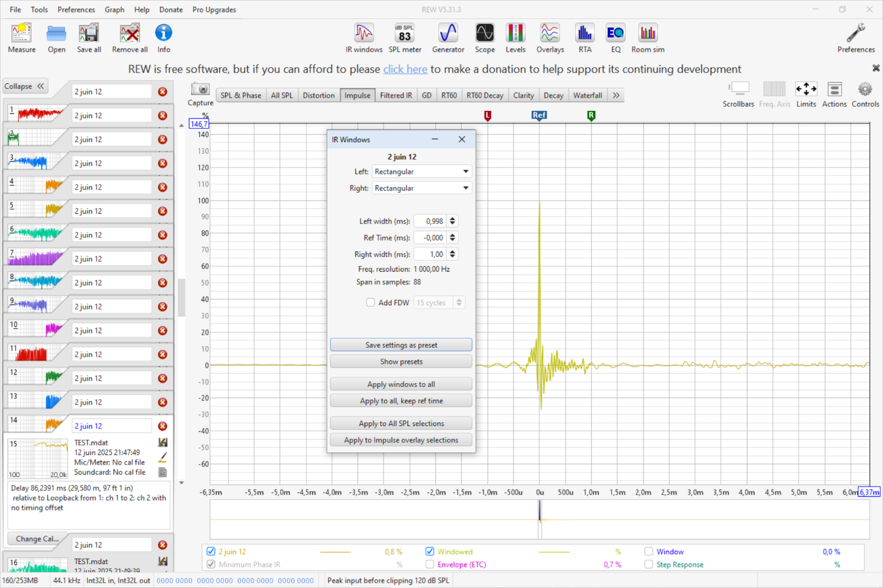Follow the click here donation link
Viewport: 883px width, 588px height.
pos(405,69)
